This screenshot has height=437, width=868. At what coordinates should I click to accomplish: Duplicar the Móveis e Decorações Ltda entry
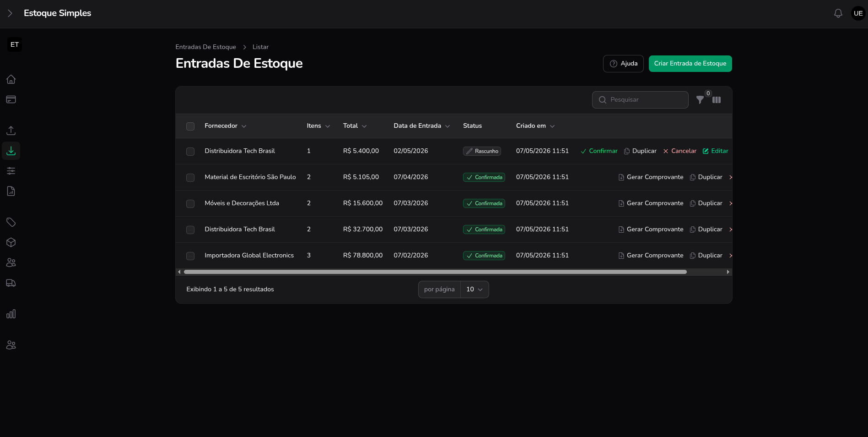706,203
